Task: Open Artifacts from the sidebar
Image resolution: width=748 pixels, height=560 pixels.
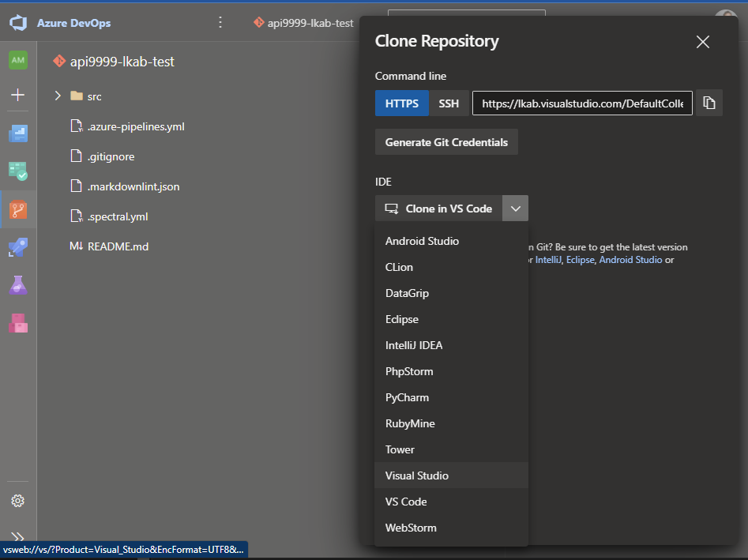Action: (17, 323)
